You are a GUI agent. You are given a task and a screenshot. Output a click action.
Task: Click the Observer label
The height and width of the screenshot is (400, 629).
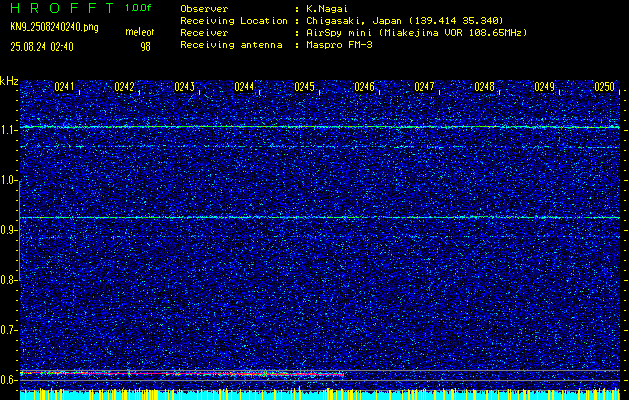(x=204, y=9)
